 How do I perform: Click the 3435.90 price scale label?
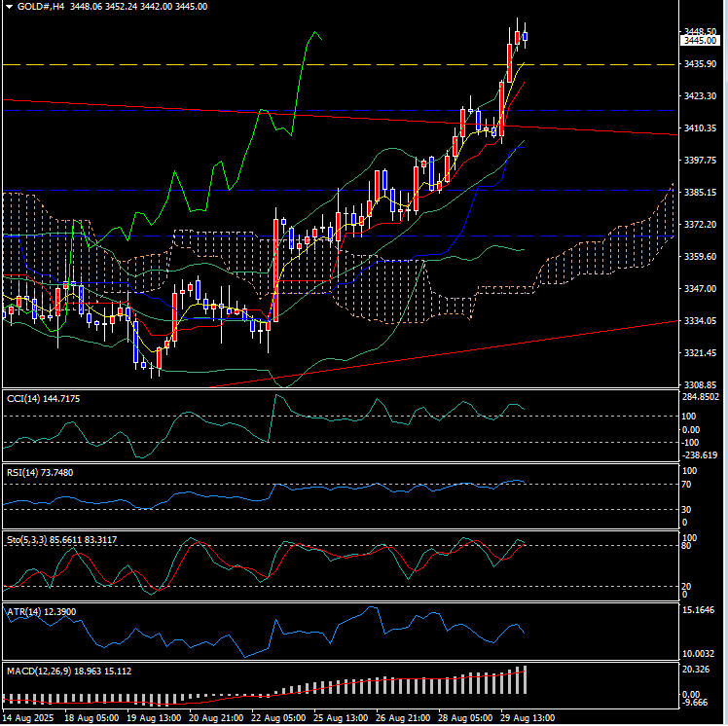pyautogui.click(x=700, y=63)
